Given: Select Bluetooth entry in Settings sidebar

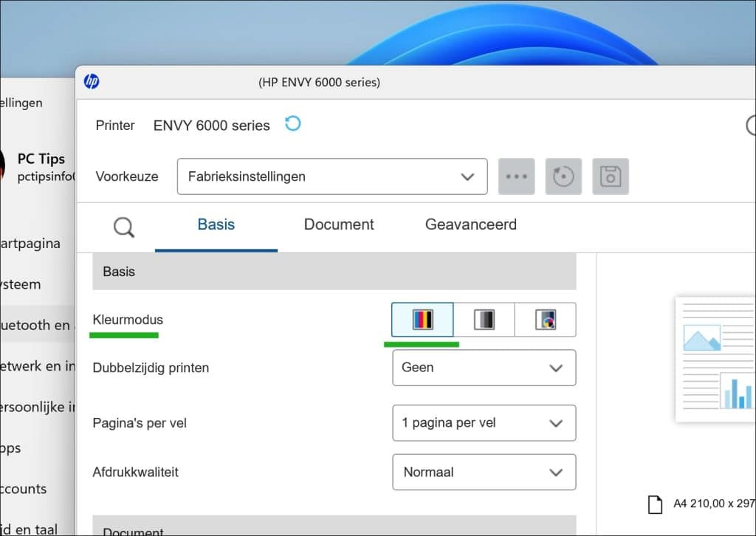Looking at the screenshot, I should click(x=38, y=325).
